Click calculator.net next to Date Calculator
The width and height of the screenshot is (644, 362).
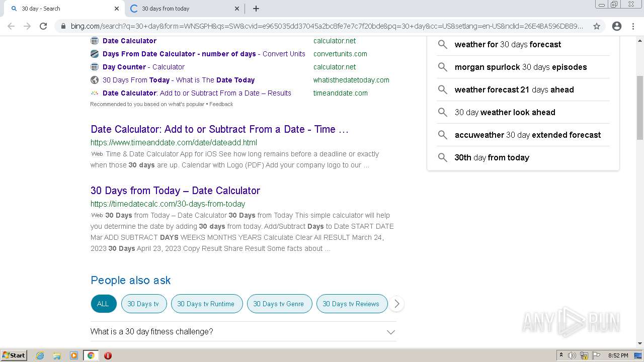[x=335, y=41]
